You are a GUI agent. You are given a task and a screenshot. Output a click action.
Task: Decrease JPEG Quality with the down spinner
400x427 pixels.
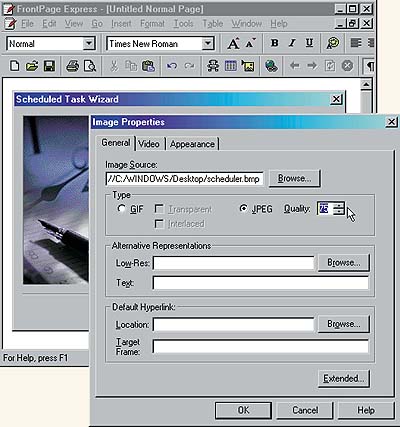point(338,212)
